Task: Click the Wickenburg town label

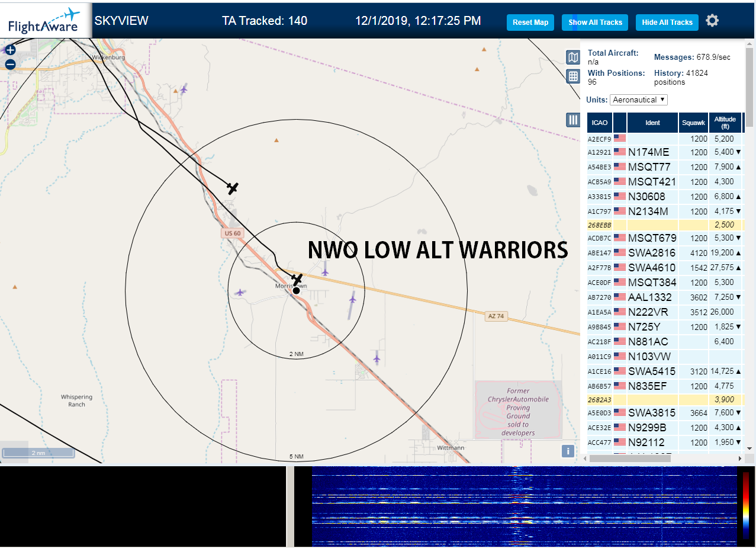Action: 108,57
